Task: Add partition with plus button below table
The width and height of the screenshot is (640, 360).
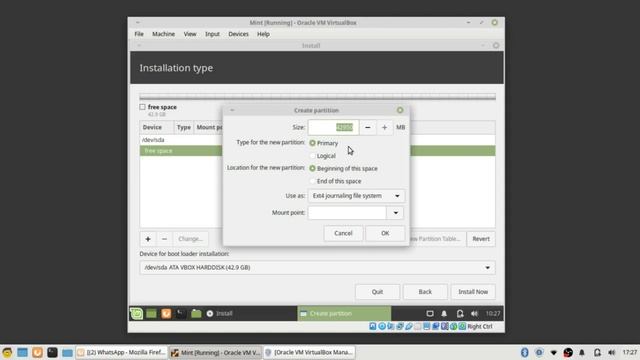Action: (148, 239)
